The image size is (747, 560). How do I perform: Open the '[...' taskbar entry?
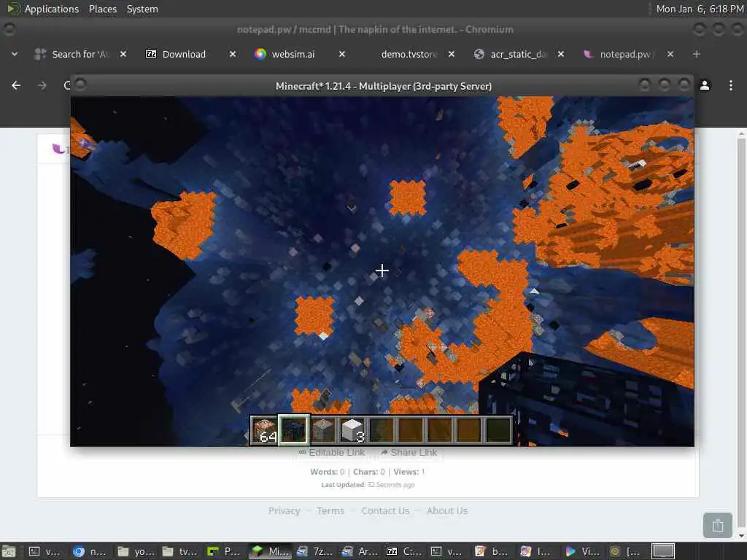[x=627, y=551]
